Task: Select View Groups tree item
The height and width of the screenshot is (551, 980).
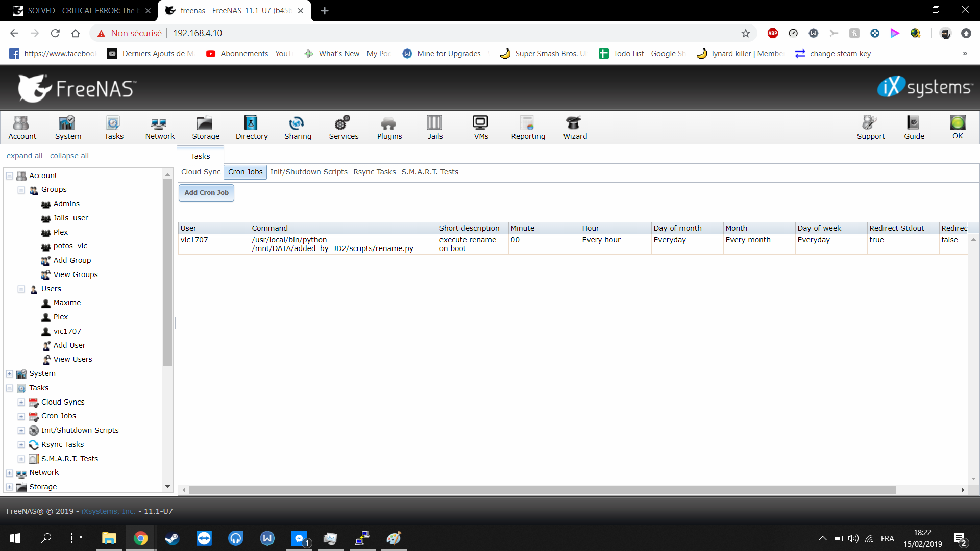Action: click(76, 274)
